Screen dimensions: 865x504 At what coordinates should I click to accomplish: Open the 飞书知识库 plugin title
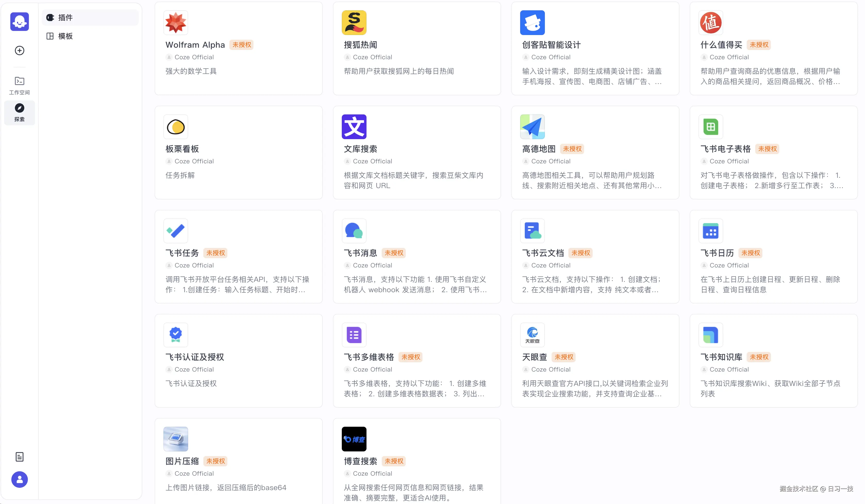(x=721, y=357)
